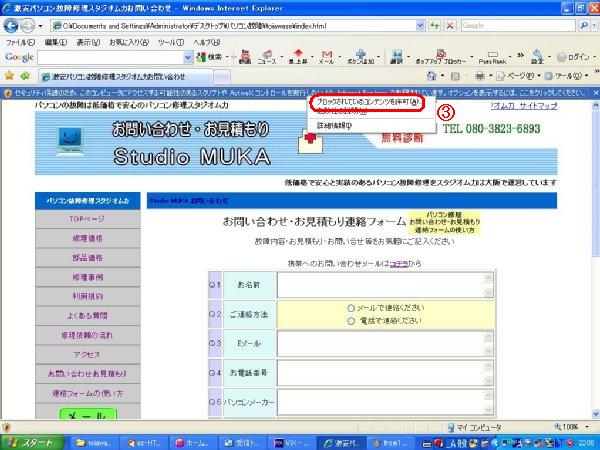
Task: Open the ファイル(F) menu
Action: [x=20, y=42]
